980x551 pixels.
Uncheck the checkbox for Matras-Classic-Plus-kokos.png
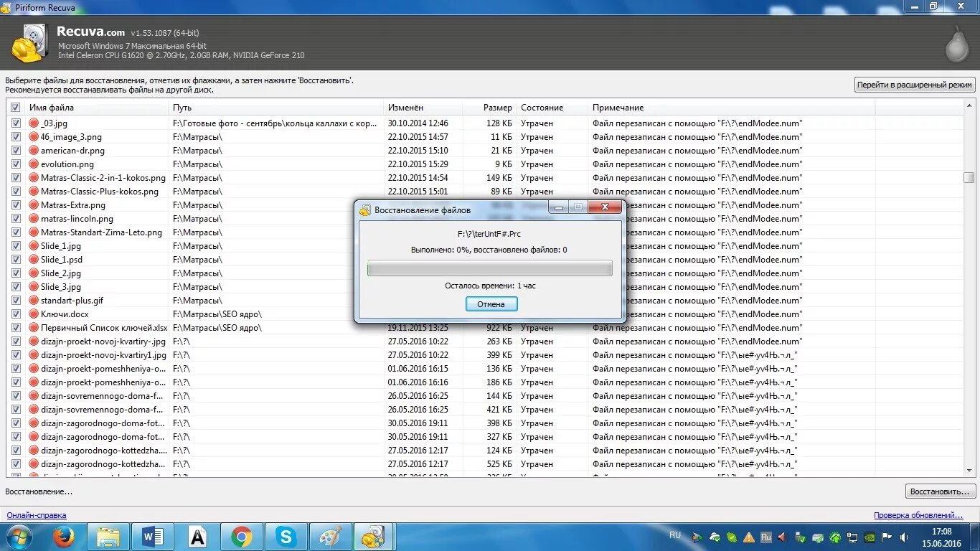[x=16, y=192]
